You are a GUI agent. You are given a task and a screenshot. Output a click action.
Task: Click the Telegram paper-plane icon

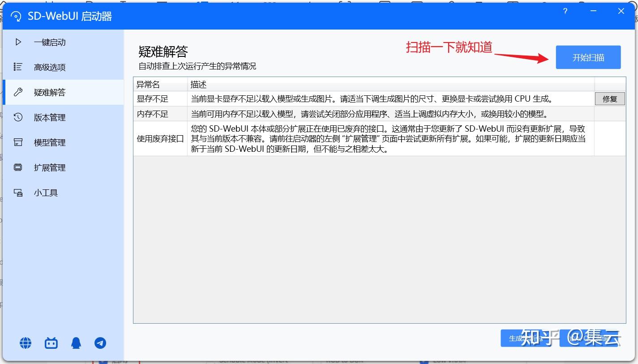[x=100, y=343]
